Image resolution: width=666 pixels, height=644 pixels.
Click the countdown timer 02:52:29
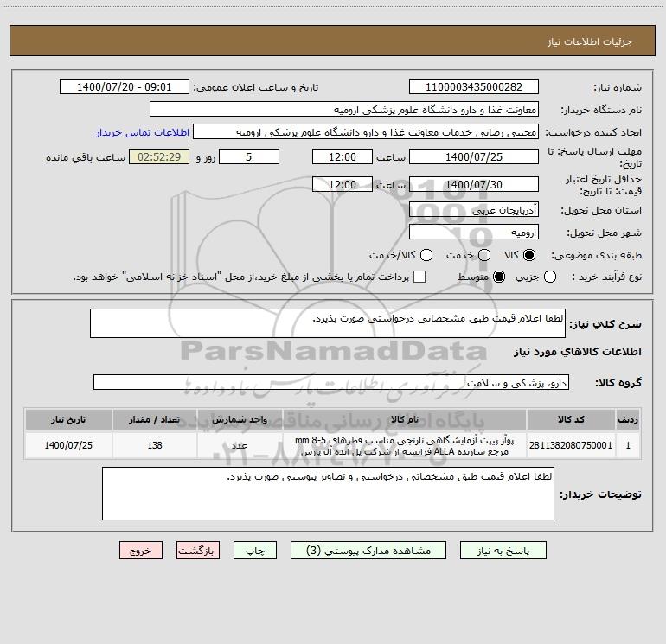click(159, 156)
